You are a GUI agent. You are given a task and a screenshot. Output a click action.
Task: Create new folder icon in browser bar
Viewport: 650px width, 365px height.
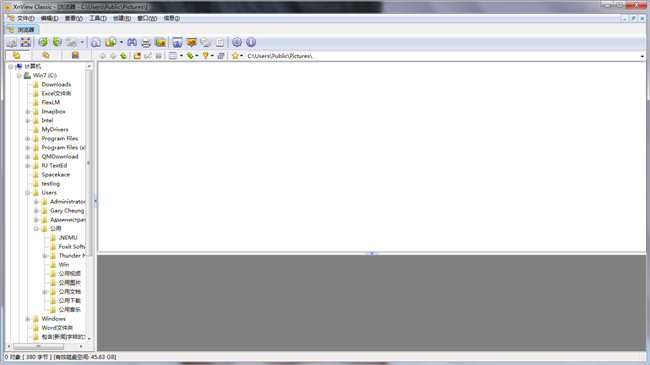(137, 56)
